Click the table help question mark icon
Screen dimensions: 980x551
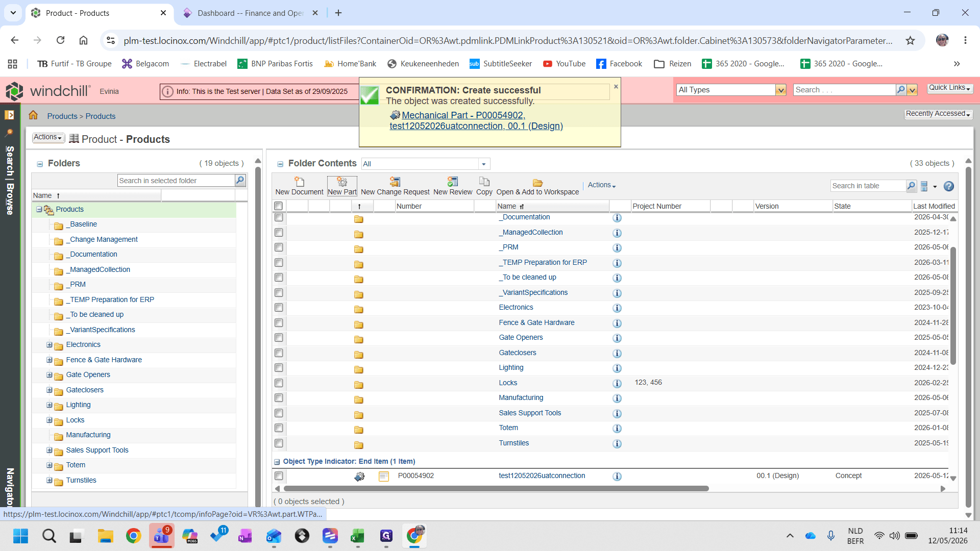949,186
